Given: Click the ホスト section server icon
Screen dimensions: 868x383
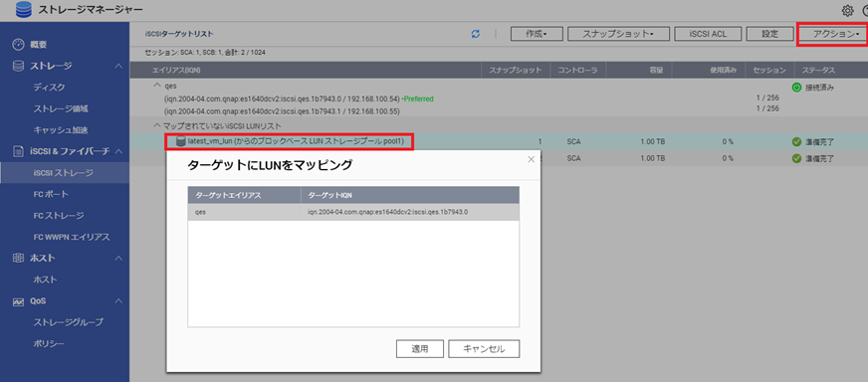Looking at the screenshot, I should 18,259.
